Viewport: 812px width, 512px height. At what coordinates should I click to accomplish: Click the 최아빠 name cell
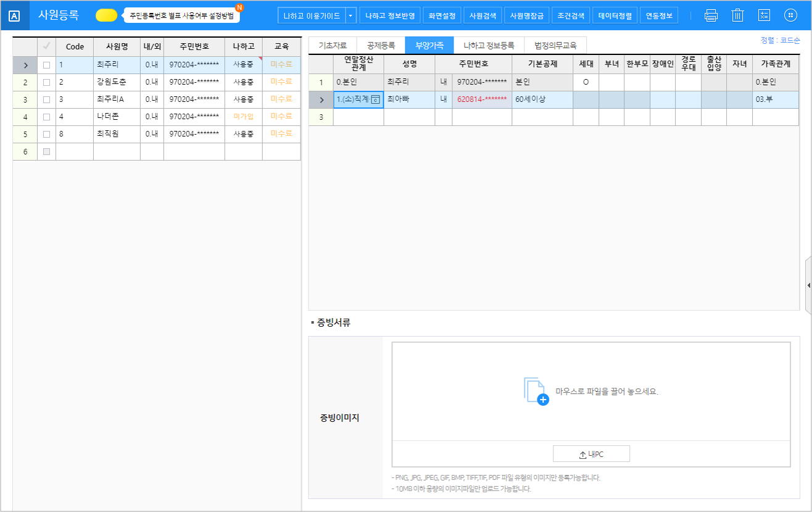point(409,99)
